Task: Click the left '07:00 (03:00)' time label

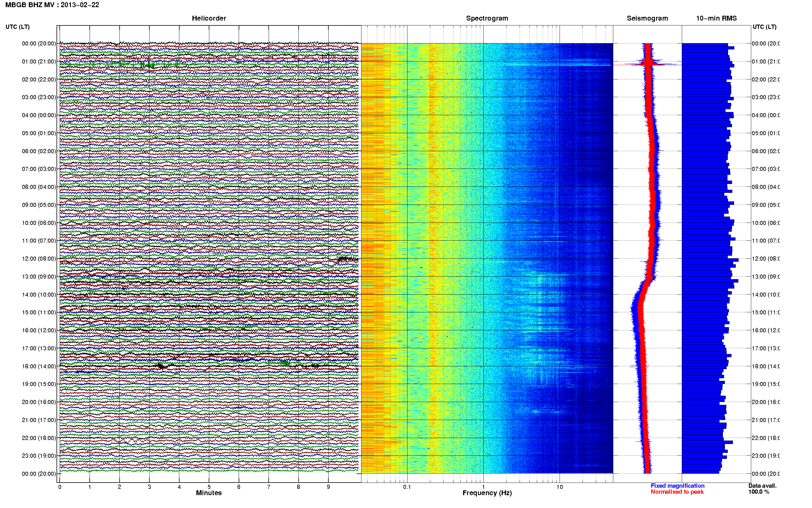Action: click(x=39, y=169)
